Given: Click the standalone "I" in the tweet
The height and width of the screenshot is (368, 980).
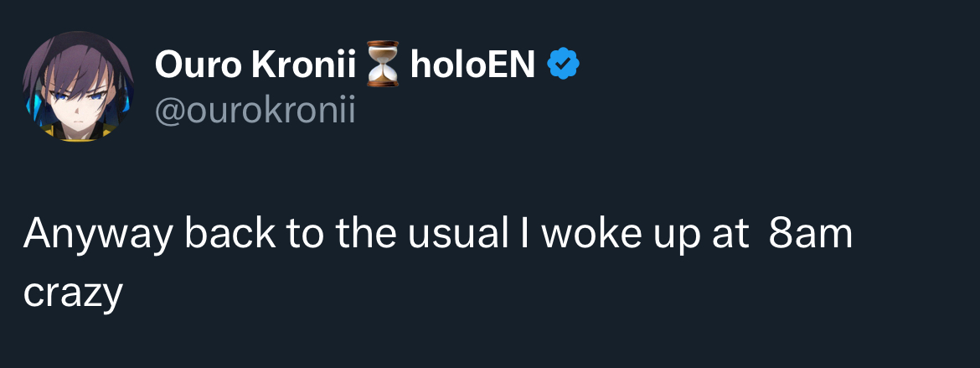Looking at the screenshot, I should click(x=525, y=234).
